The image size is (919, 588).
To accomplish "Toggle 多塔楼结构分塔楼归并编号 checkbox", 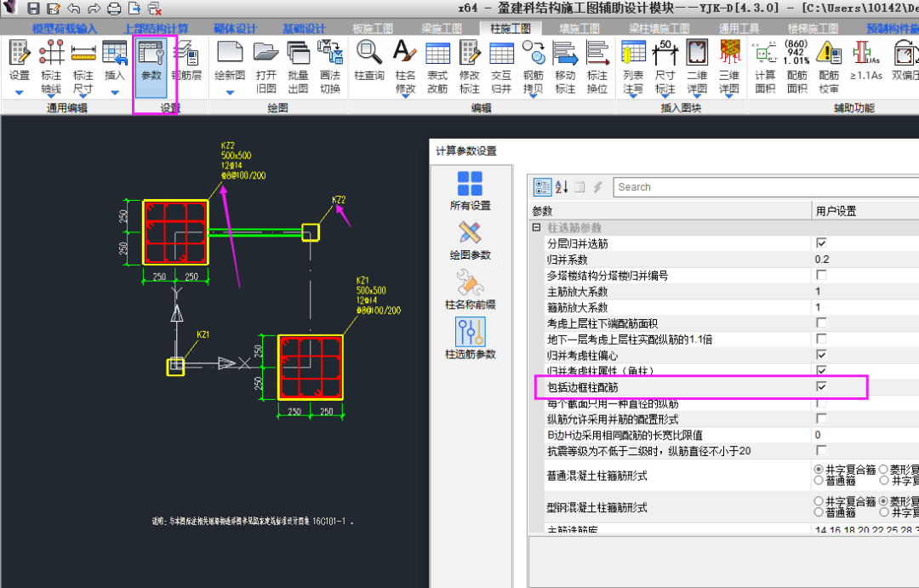I will click(x=821, y=275).
